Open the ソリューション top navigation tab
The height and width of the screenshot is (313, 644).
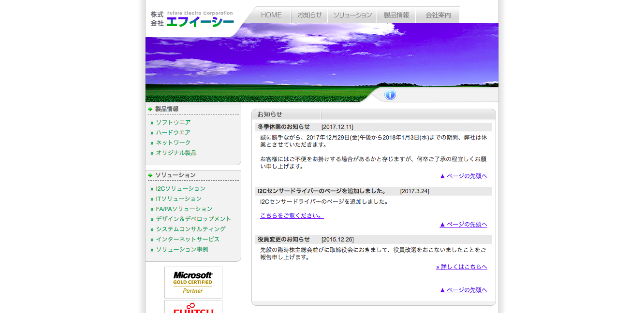pos(352,15)
